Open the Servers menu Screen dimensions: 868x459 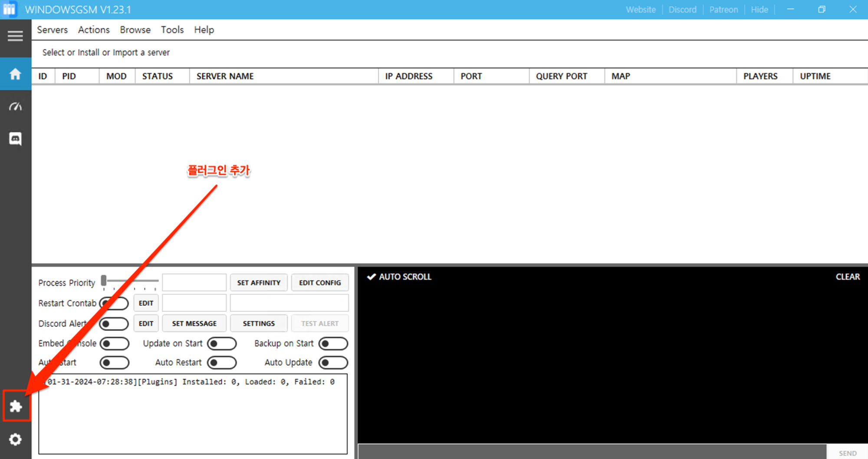(x=52, y=30)
